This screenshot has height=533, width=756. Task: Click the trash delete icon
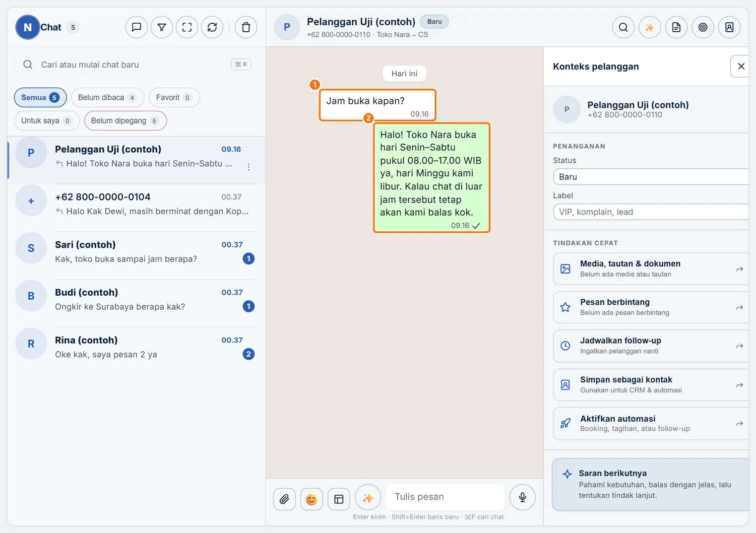[246, 27]
